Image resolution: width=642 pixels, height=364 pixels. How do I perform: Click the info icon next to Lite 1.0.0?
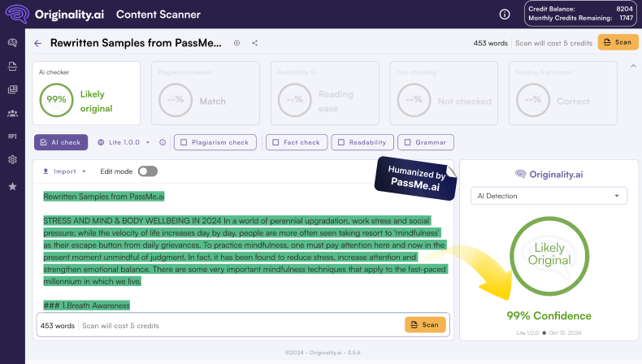pos(163,142)
